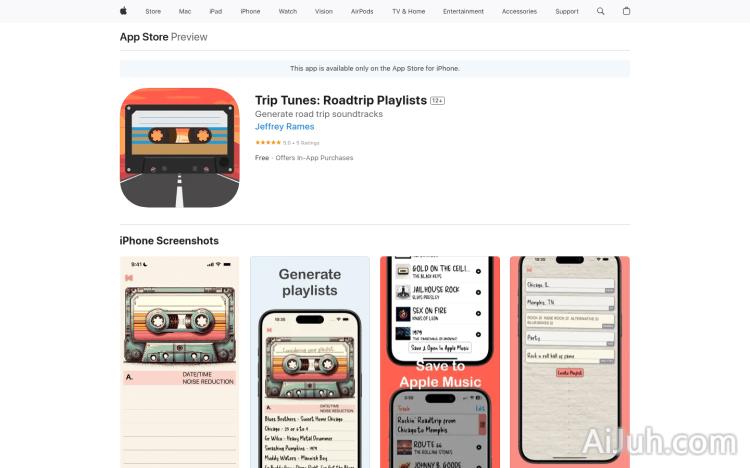View the fourth screenshot with trip form
This screenshot has height=468, width=750.
coord(570,362)
